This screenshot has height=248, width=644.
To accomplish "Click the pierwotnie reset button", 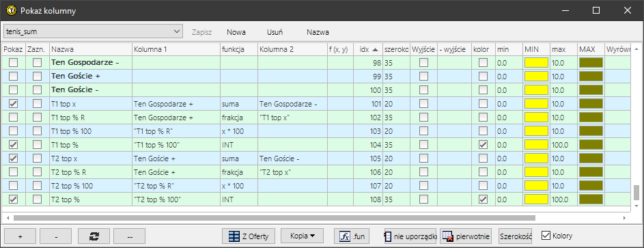I will (466, 236).
